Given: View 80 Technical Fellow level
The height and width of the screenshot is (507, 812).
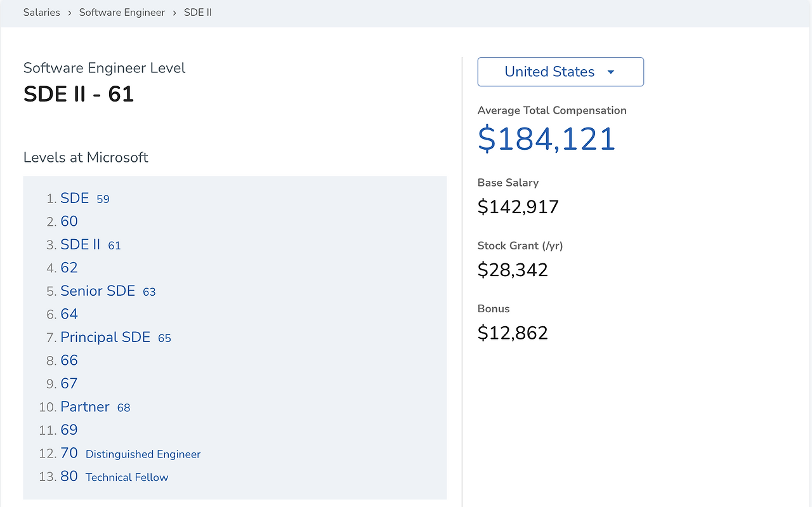Looking at the screenshot, I should point(114,477).
